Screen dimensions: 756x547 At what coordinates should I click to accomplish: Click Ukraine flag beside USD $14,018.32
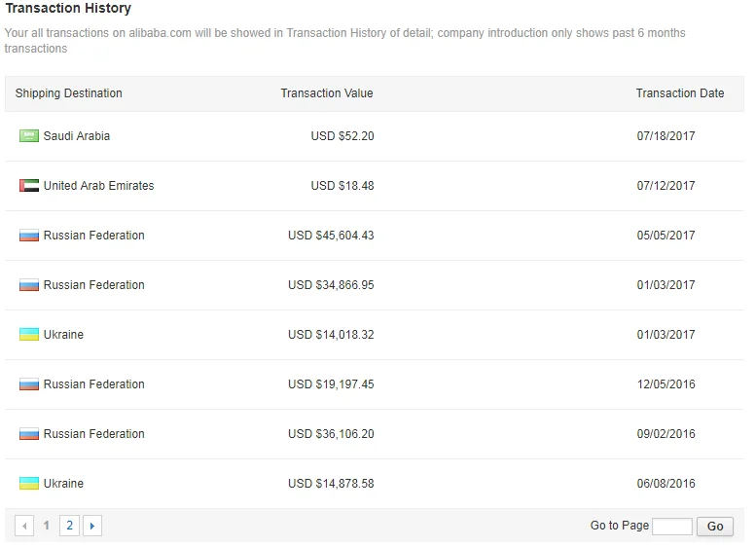click(x=28, y=335)
